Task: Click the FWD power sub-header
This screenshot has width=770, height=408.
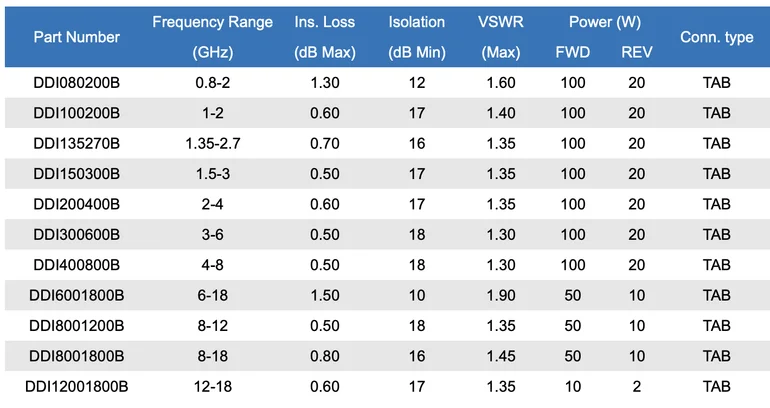Action: [x=573, y=52]
